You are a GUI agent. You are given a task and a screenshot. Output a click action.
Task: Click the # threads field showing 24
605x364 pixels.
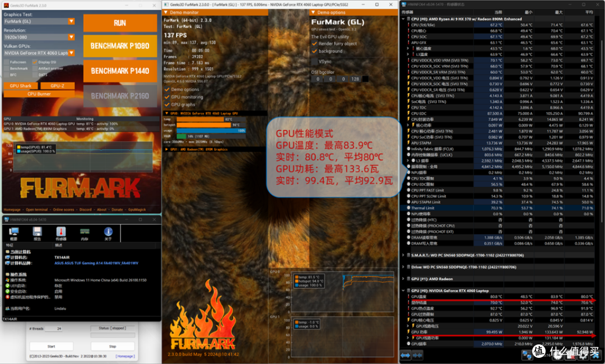coord(53,329)
